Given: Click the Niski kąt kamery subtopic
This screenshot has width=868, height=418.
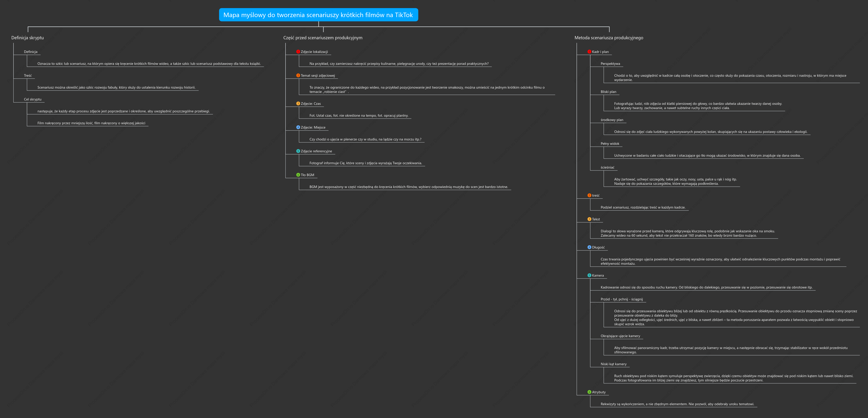Looking at the screenshot, I should click(614, 364).
